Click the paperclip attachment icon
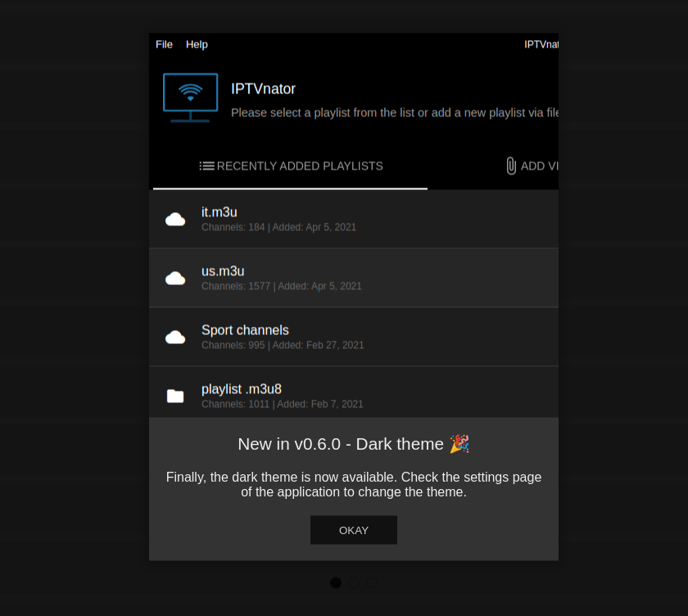The image size is (688, 616). tap(511, 166)
